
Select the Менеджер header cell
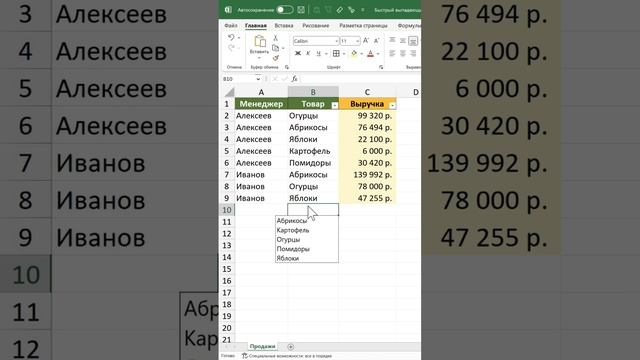[x=261, y=104]
